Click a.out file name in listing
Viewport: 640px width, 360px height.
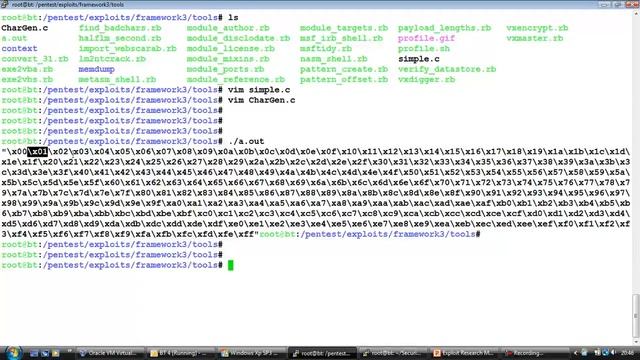[x=14, y=38]
